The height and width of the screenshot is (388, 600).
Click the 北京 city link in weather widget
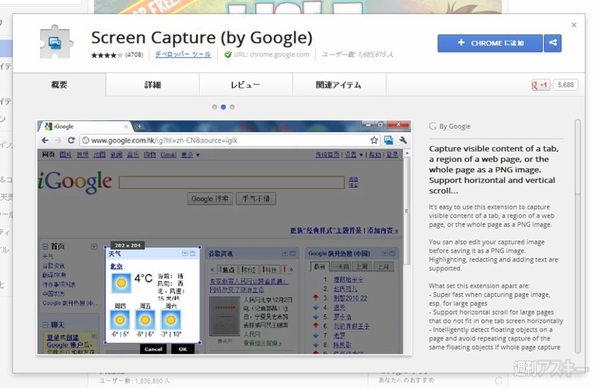pos(116,266)
